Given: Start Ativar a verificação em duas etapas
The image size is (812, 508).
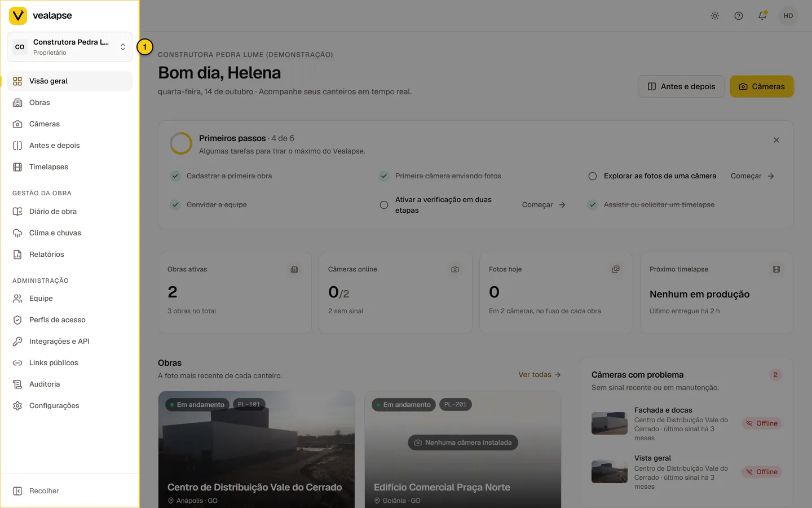Looking at the screenshot, I should pos(544,205).
